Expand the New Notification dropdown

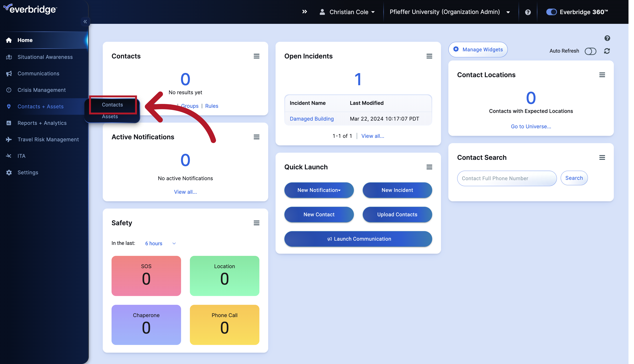pyautogui.click(x=319, y=190)
